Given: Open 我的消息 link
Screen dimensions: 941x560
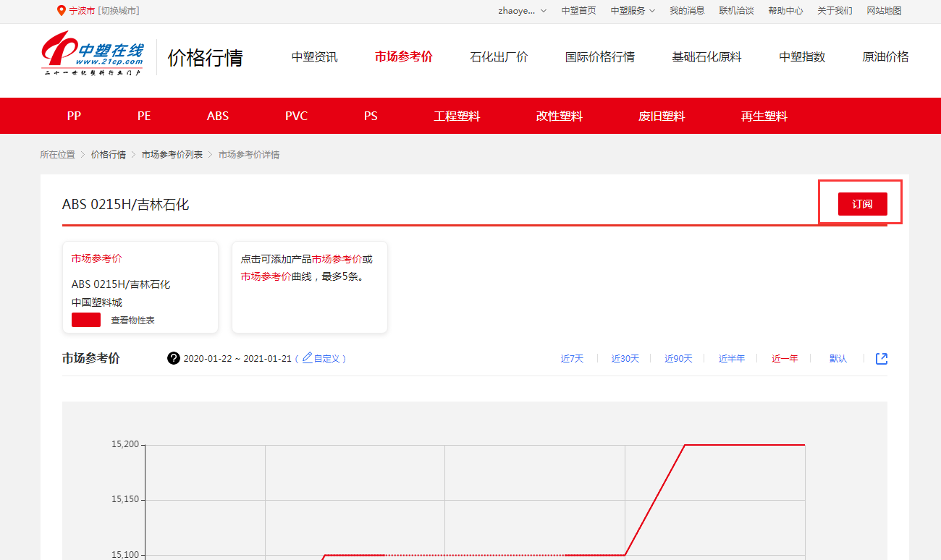Looking at the screenshot, I should (x=687, y=11).
